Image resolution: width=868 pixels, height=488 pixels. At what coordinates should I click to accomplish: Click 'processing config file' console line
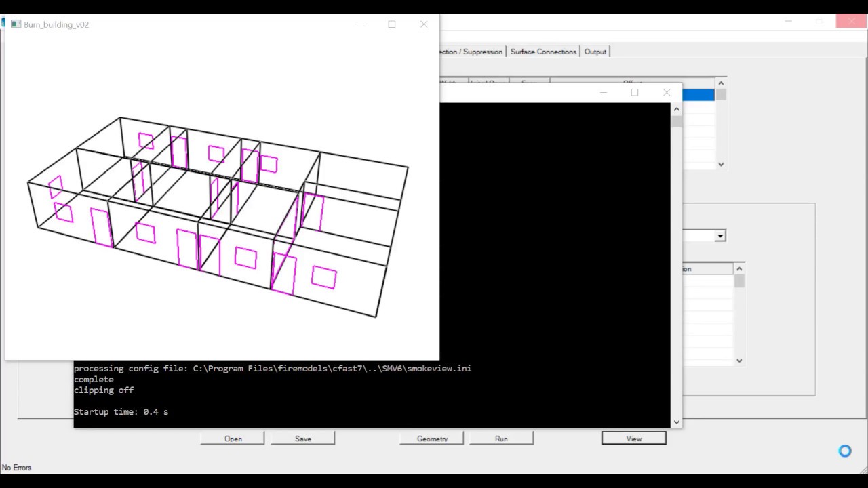pyautogui.click(x=273, y=369)
